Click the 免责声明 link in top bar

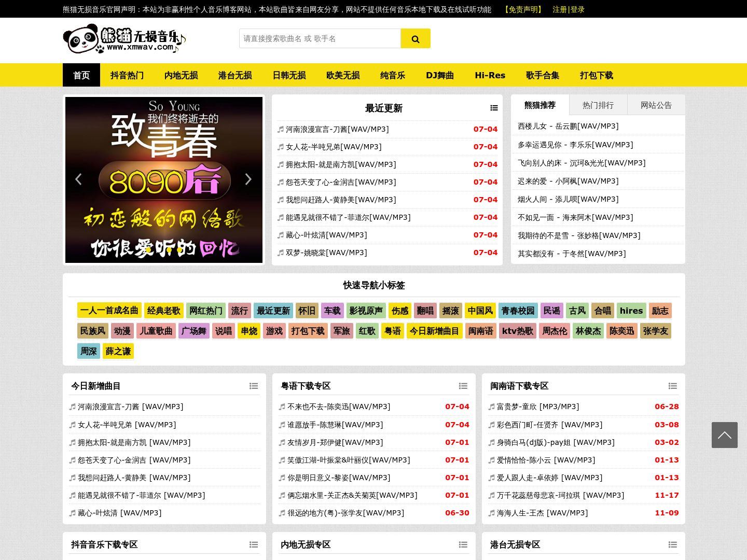point(523,9)
